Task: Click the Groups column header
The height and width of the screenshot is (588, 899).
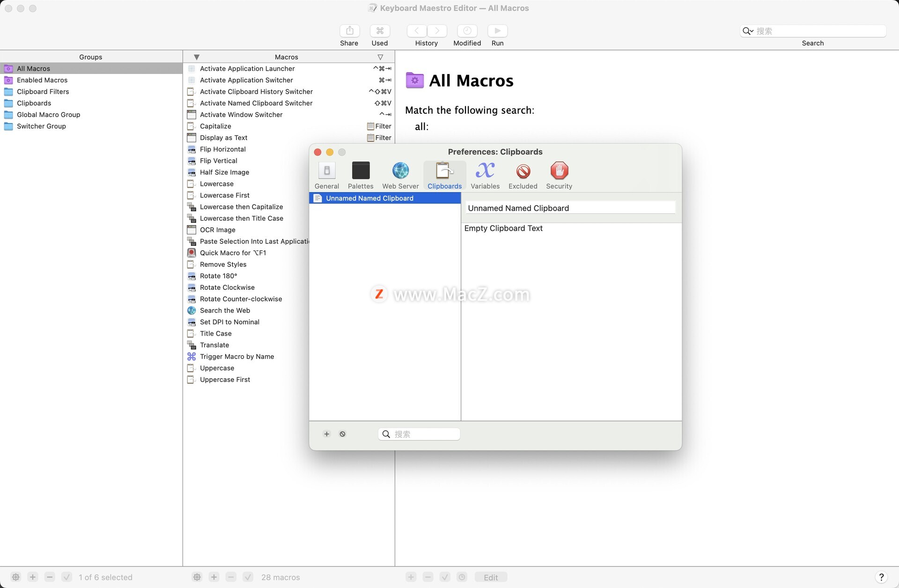Action: coord(91,57)
